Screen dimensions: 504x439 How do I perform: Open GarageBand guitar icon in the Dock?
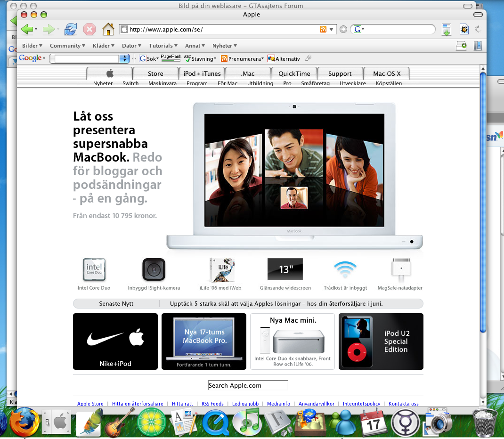pyautogui.click(x=120, y=423)
